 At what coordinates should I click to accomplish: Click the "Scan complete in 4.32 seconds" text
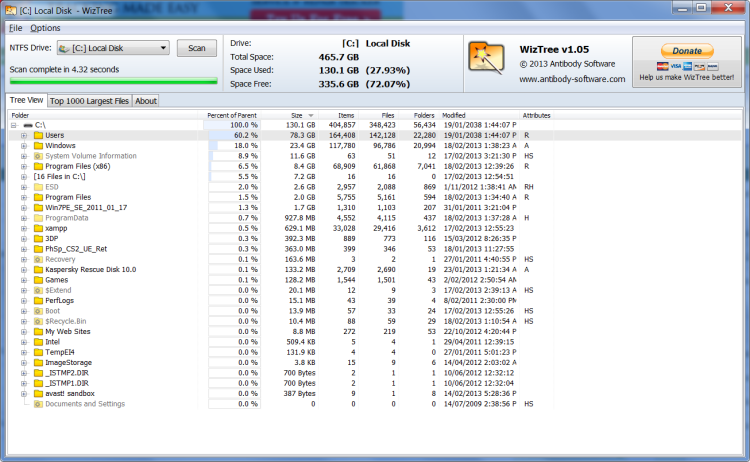point(64,69)
